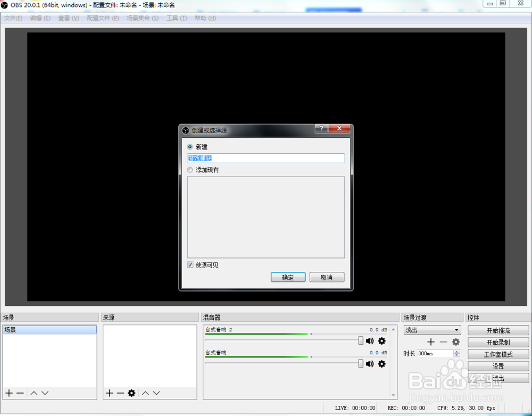Open the 工具 menu
Image resolution: width=532 pixels, height=416 pixels.
click(177, 18)
